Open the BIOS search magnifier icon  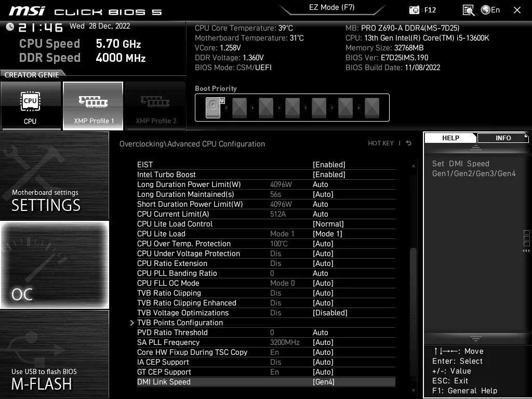(469, 10)
